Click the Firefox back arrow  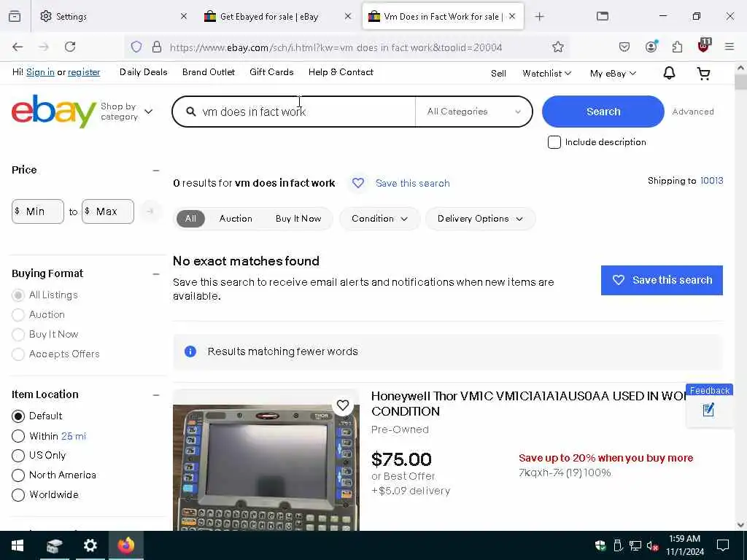coord(18,47)
